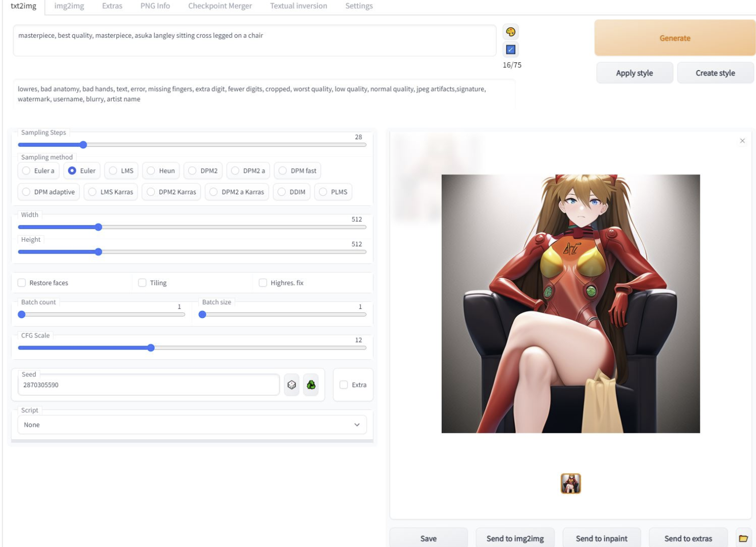The image size is (756, 547).
Task: Open the PNG Info tab
Action: pos(155,6)
